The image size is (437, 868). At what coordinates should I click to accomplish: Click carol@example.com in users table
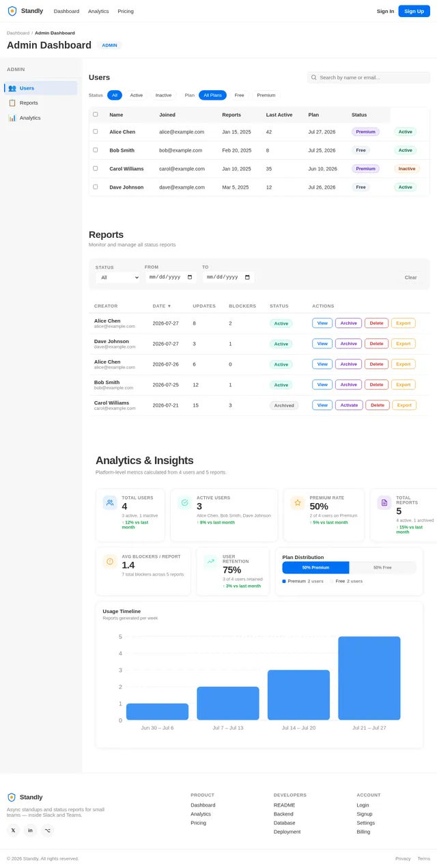(x=182, y=168)
